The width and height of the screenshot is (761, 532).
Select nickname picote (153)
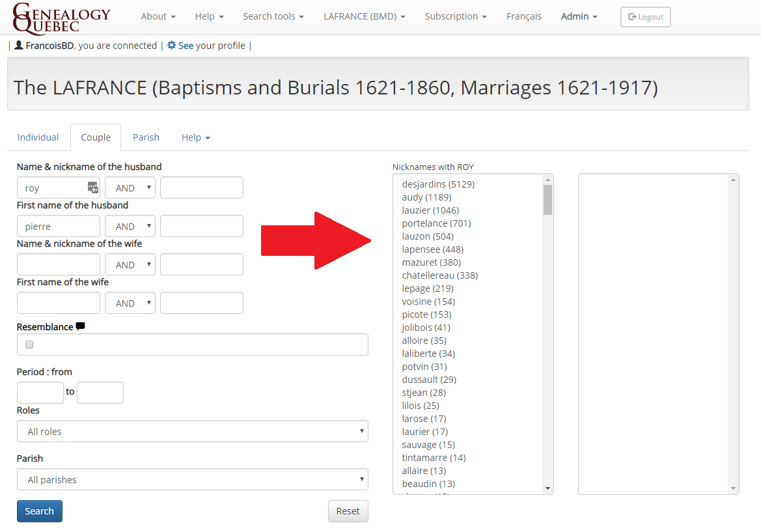pyautogui.click(x=426, y=315)
